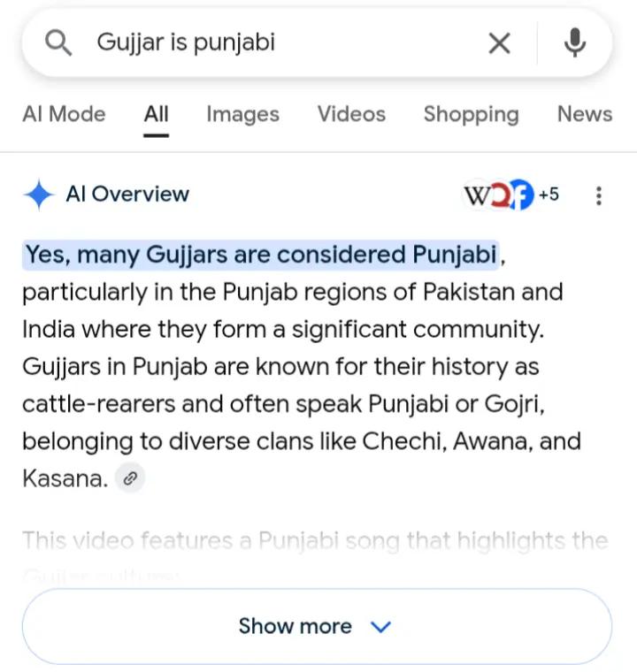The image size is (637, 672).
Task: Open the AI Overview three-dot menu
Action: pos(599,195)
